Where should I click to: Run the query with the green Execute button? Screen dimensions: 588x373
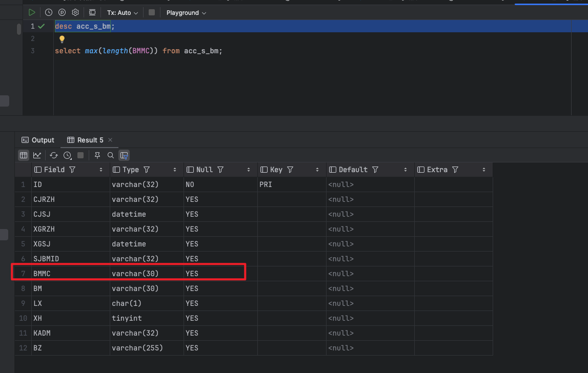32,12
